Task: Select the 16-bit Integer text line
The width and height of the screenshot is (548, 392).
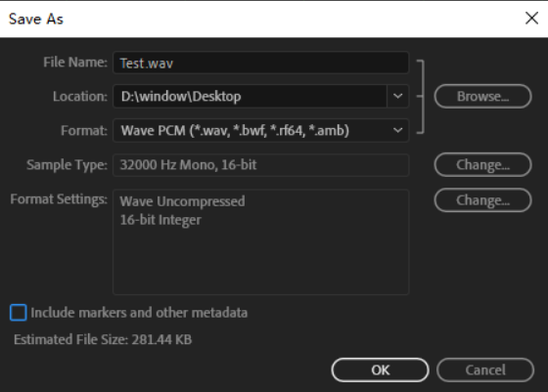Action: [160, 220]
